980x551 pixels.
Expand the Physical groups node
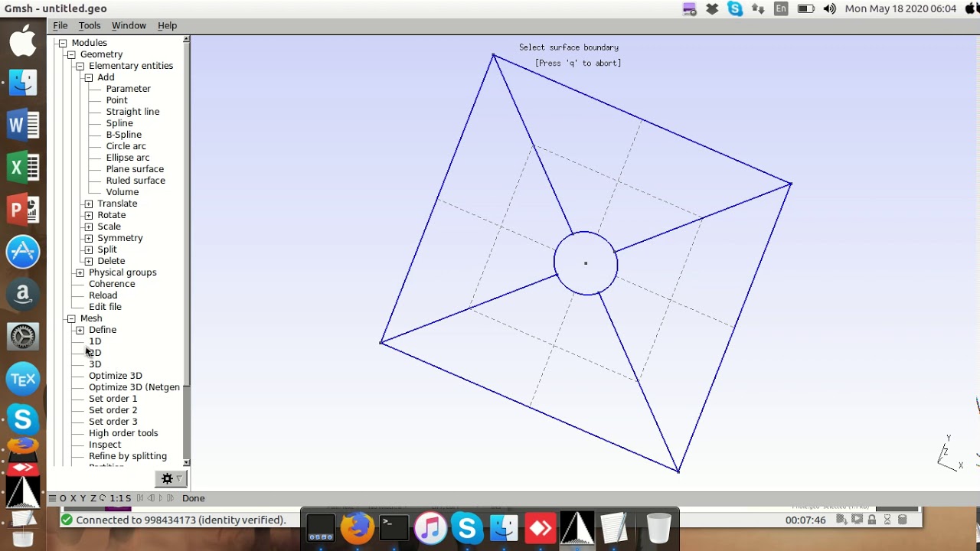pyautogui.click(x=80, y=272)
